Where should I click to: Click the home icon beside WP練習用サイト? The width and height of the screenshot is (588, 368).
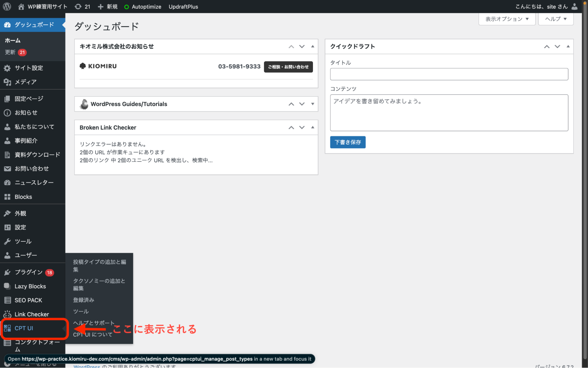click(21, 6)
